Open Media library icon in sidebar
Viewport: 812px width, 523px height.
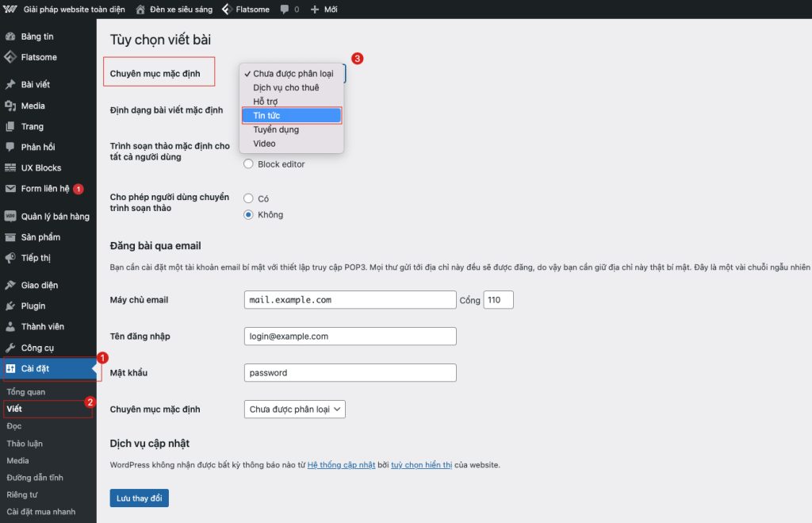pos(10,106)
